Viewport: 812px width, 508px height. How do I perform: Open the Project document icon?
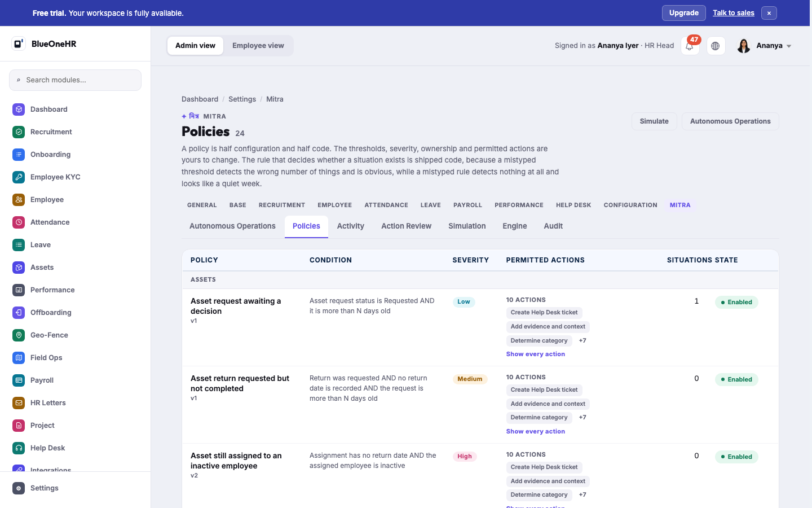coord(19,426)
